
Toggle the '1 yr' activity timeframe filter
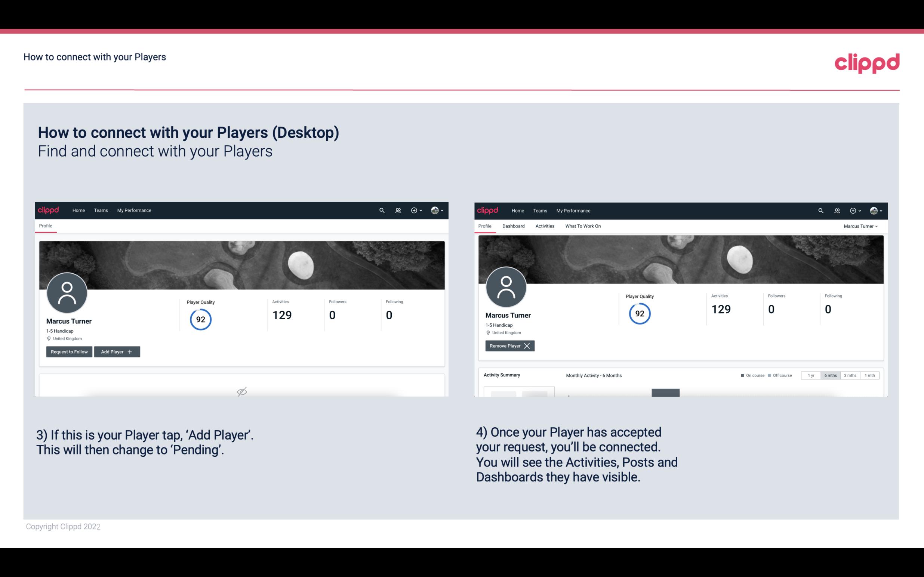pos(811,375)
